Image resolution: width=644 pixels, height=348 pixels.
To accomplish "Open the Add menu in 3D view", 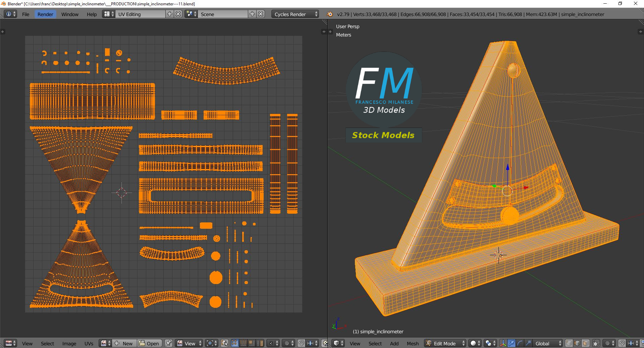I will pyautogui.click(x=394, y=343).
